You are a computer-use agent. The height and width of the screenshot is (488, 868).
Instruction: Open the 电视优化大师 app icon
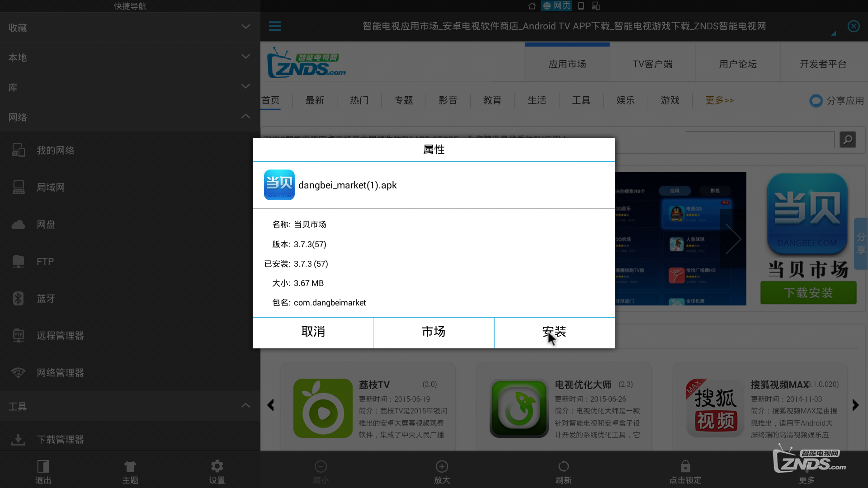point(519,408)
